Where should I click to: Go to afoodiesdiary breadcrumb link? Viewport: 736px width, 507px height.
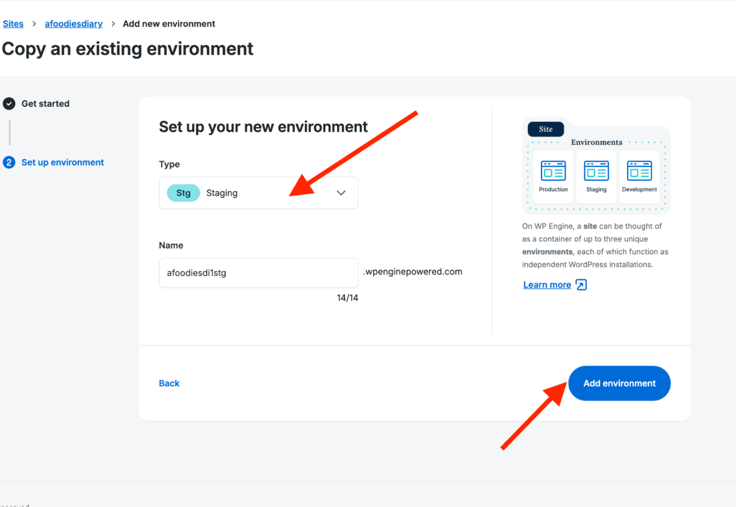[x=74, y=24]
